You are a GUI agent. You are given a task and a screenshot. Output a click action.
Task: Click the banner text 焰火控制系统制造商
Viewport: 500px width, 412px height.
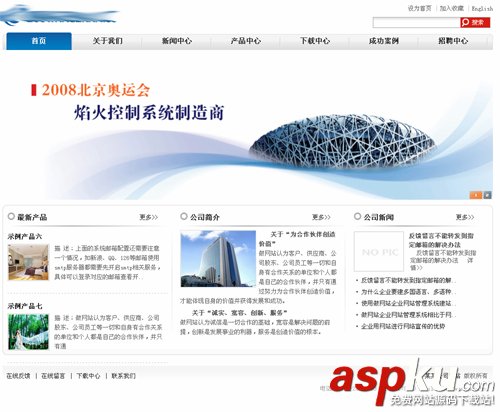pos(149,113)
